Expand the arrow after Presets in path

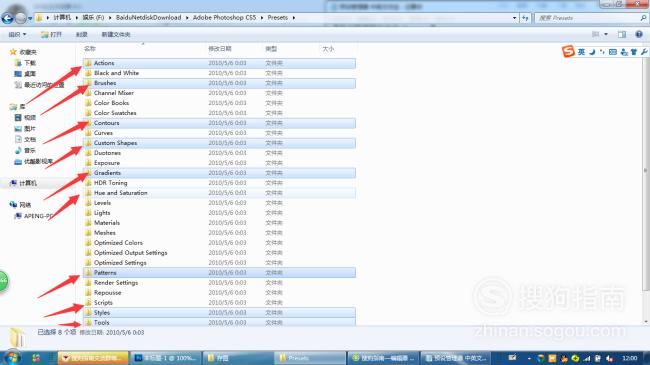tap(294, 18)
